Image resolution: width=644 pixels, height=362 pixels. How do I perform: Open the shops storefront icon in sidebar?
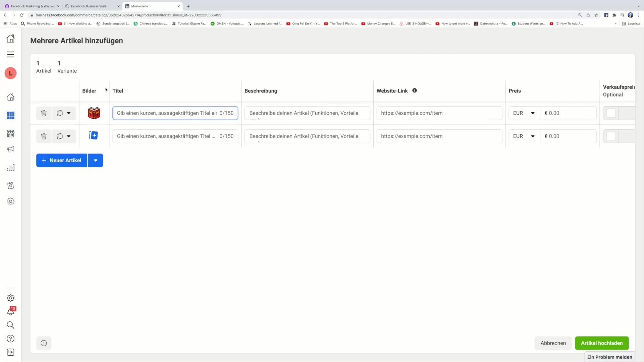10,133
